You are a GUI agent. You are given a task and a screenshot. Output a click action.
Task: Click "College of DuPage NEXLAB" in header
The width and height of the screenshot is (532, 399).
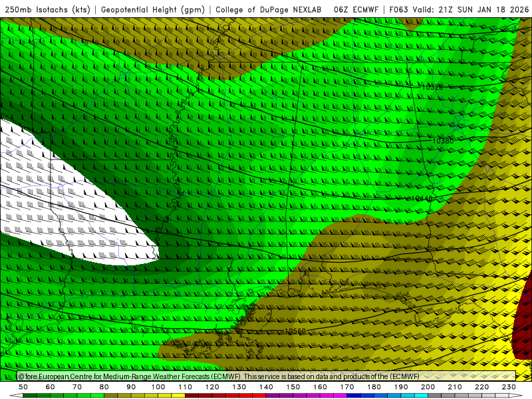[x=269, y=9]
